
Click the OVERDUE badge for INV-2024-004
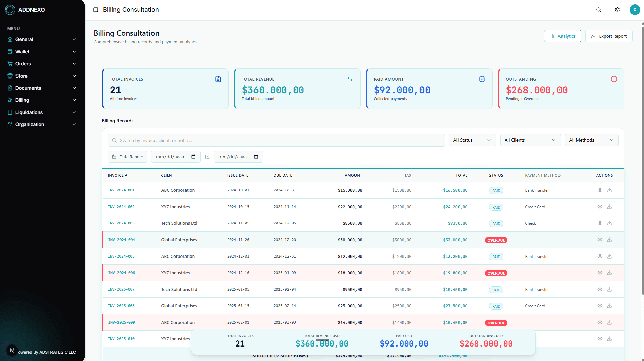(496, 240)
